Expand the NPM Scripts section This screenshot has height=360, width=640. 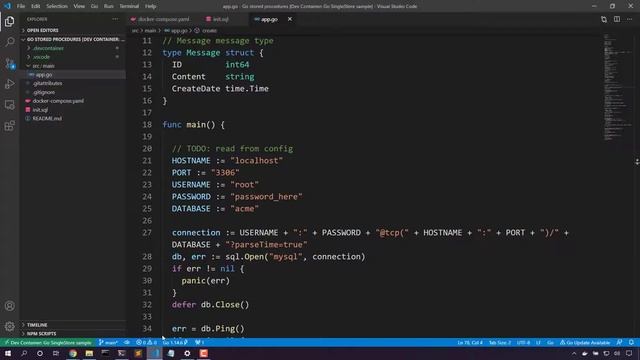pos(73,333)
